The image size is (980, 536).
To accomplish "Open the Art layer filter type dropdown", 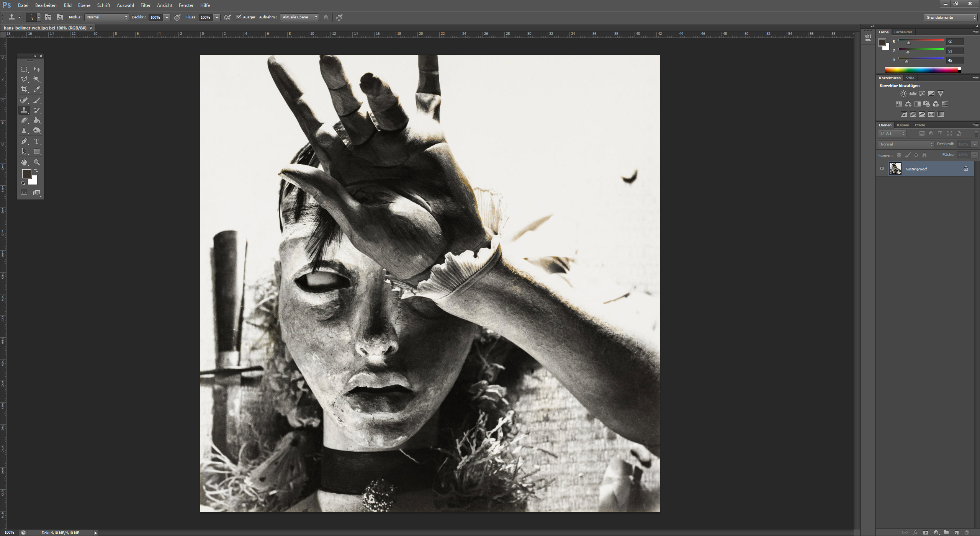I will [892, 134].
